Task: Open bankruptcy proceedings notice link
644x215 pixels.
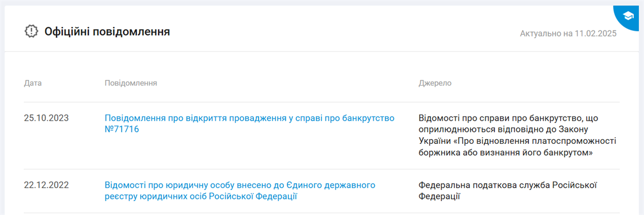Action: (249, 118)
